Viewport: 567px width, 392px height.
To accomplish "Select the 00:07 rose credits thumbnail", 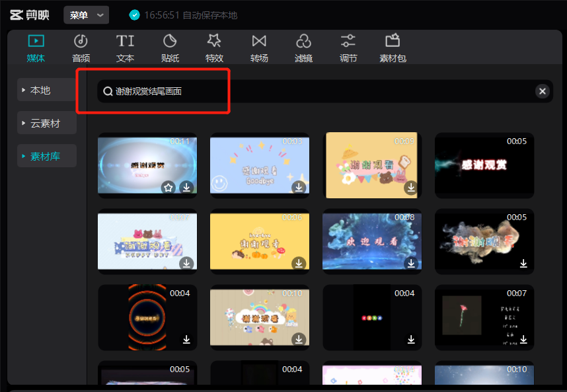I will pyautogui.click(x=484, y=317).
